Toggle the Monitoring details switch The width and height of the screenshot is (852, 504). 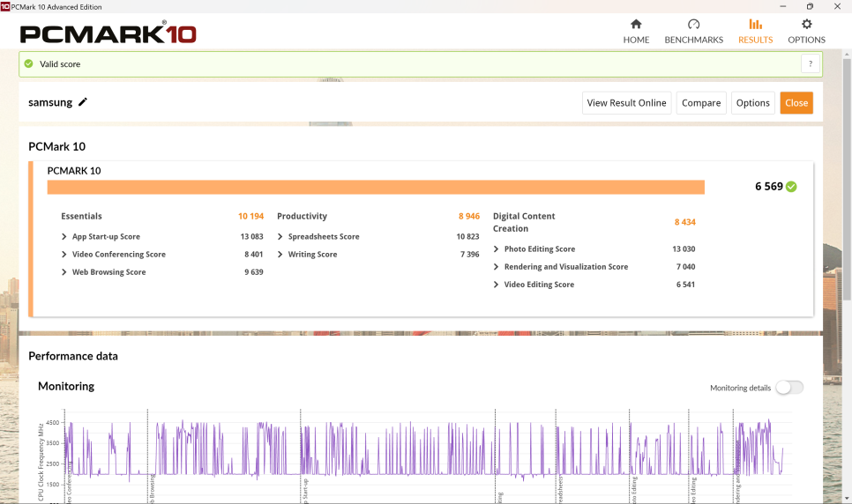tap(789, 387)
